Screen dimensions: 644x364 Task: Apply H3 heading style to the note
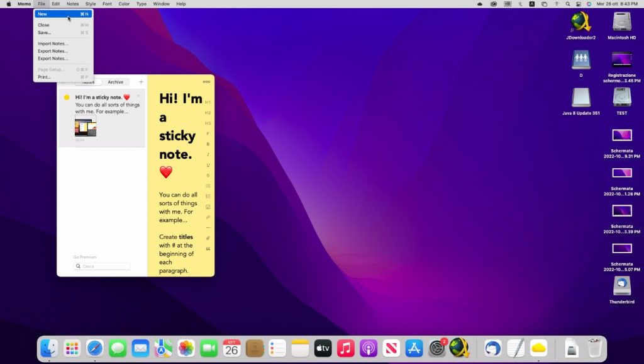click(208, 123)
